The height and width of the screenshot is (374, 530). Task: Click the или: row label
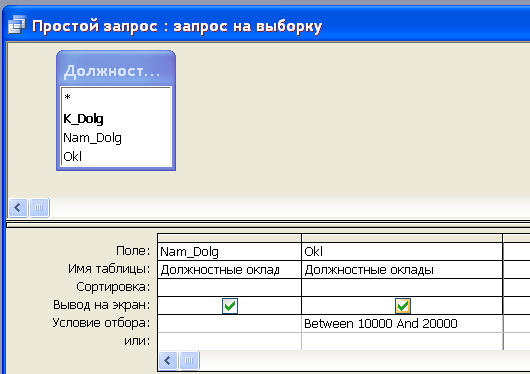137,341
